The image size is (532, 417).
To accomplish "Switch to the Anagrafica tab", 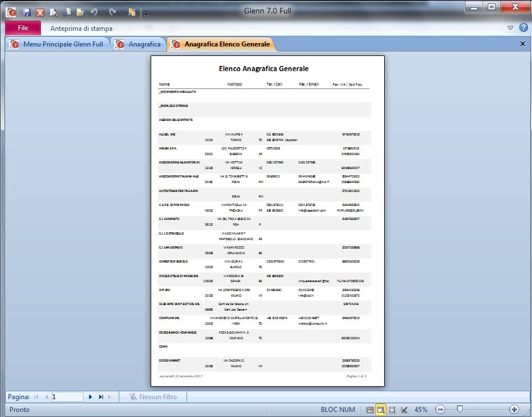I will pyautogui.click(x=139, y=44).
